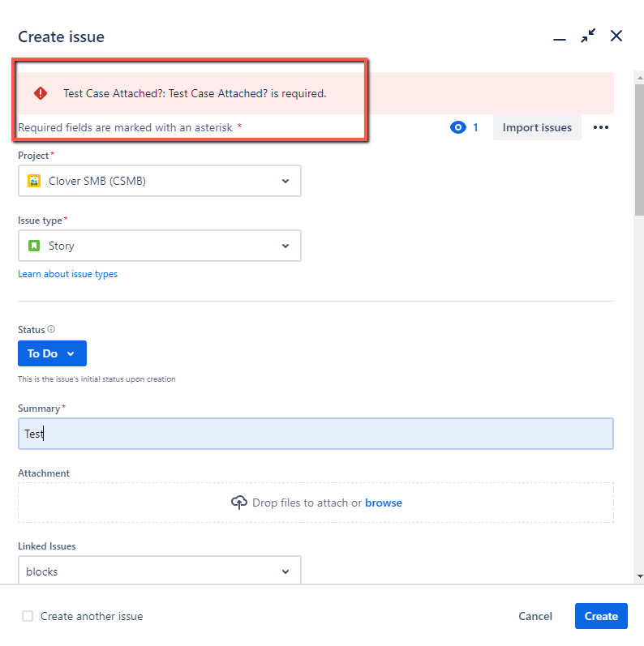Click the Clover SMB project avatar icon
This screenshot has height=646, width=644.
(x=34, y=182)
